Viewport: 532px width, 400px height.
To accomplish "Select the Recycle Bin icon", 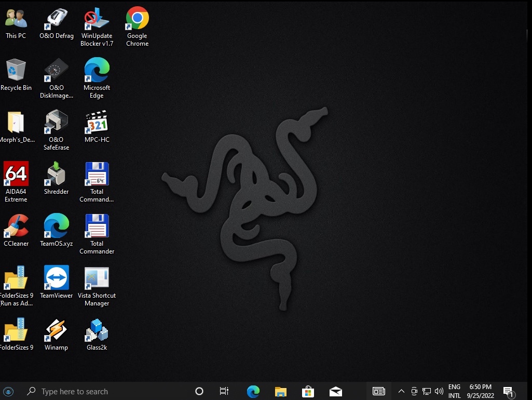I will click(x=16, y=71).
